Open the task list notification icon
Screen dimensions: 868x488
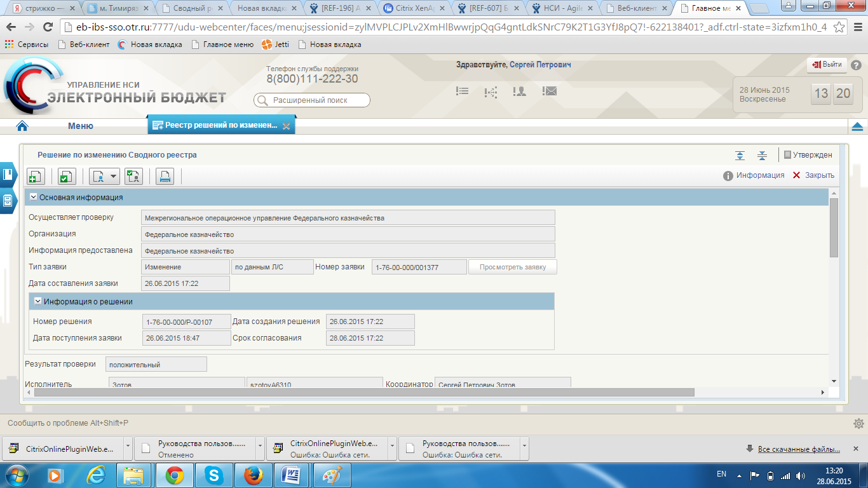coord(462,91)
